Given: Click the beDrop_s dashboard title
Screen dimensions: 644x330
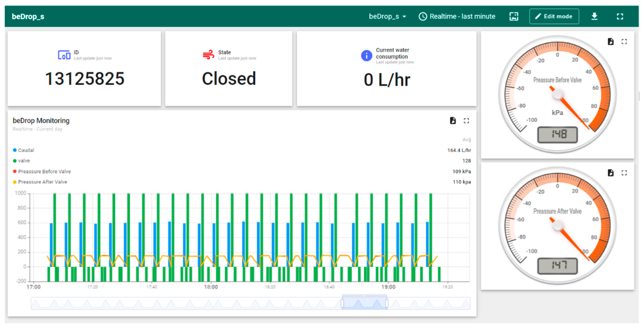Looking at the screenshot, I should [28, 16].
